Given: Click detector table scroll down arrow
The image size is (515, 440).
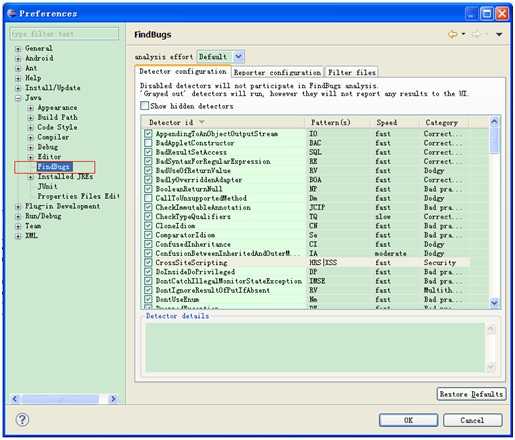Looking at the screenshot, I should tap(494, 303).
